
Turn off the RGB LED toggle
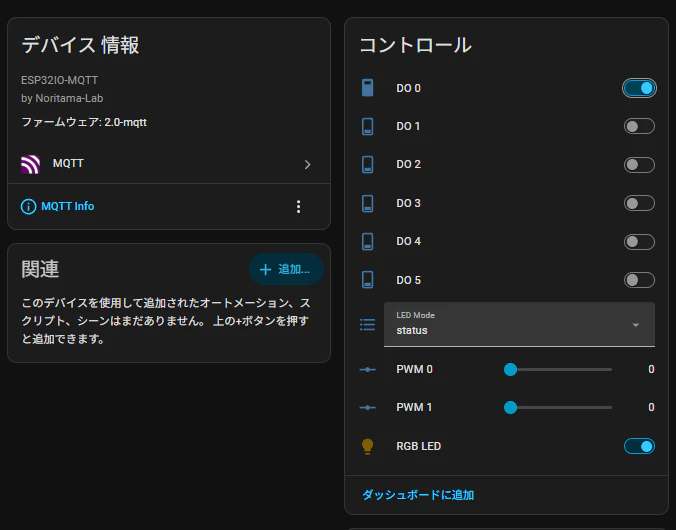(639, 446)
